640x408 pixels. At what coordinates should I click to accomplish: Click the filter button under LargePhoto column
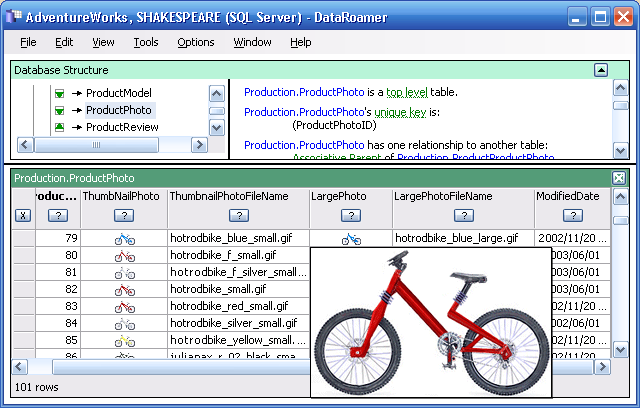coord(351,215)
